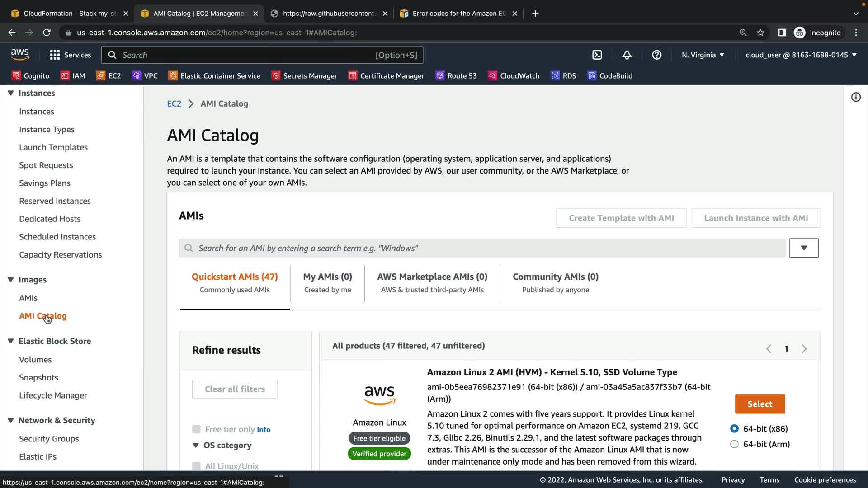Click the AWS logo home icon
This screenshot has height=488, width=868.
pos(20,55)
